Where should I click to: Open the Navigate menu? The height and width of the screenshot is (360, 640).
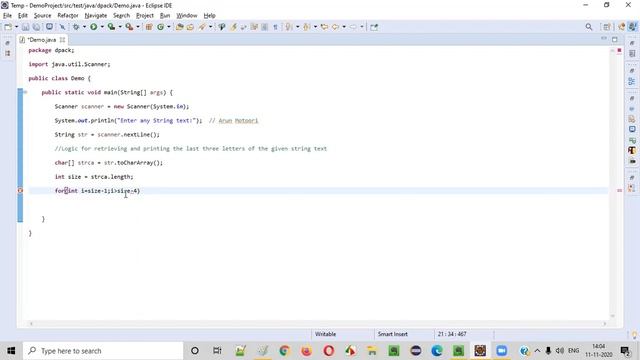[96, 16]
